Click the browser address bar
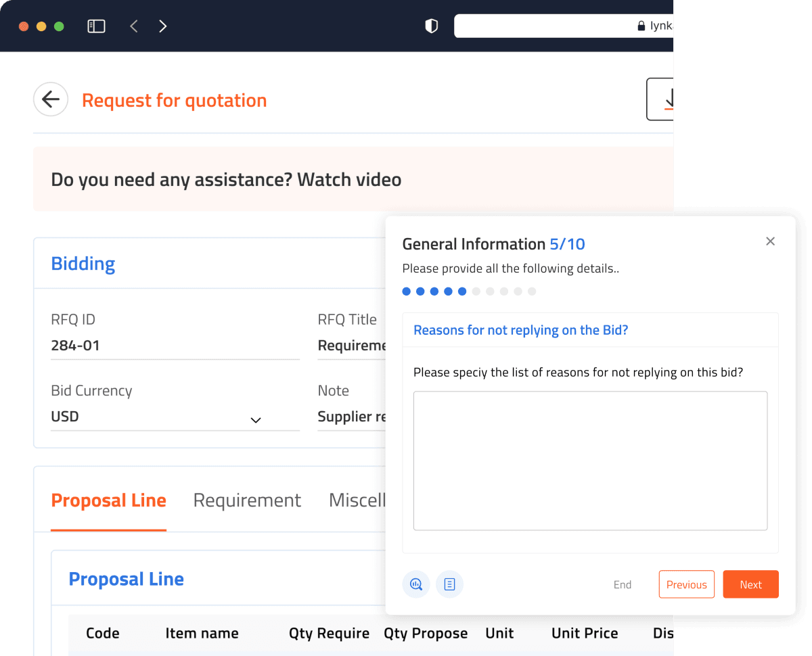Image resolution: width=812 pixels, height=656 pixels. coord(564,26)
